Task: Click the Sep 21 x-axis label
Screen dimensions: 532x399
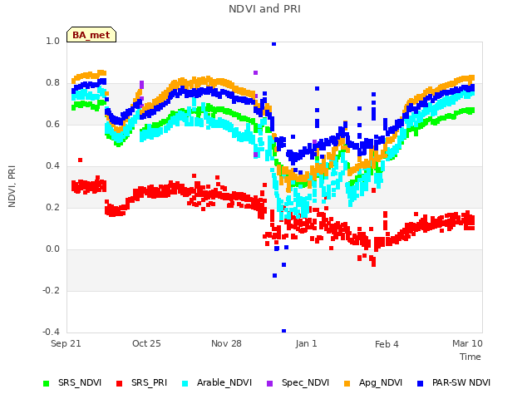Action: (66, 343)
